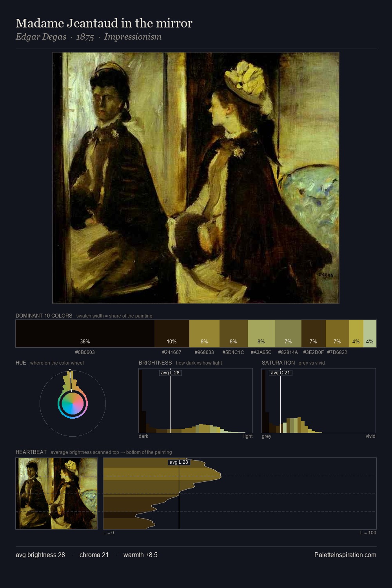Click the 'dark' axis label

click(x=143, y=436)
